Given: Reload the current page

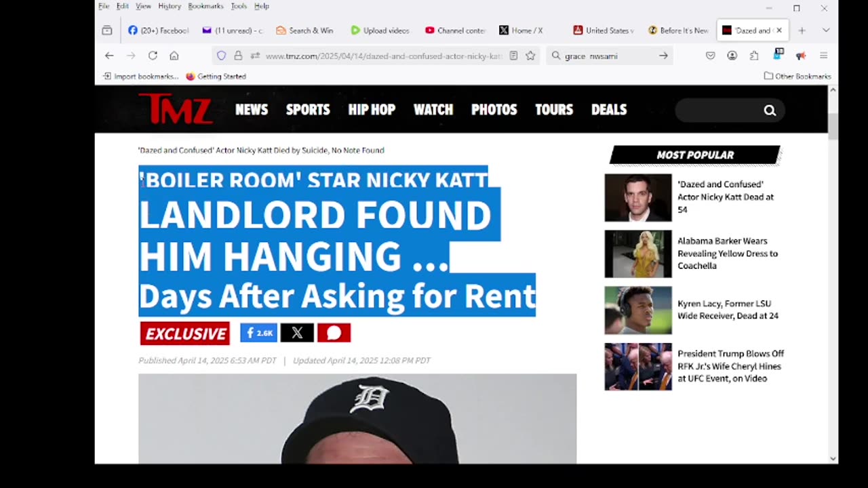Looking at the screenshot, I should tap(153, 56).
